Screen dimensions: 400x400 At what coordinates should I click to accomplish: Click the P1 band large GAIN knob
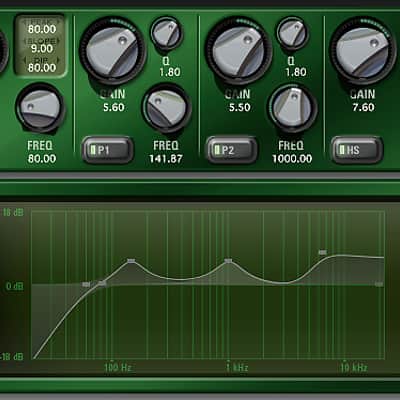click(113, 50)
